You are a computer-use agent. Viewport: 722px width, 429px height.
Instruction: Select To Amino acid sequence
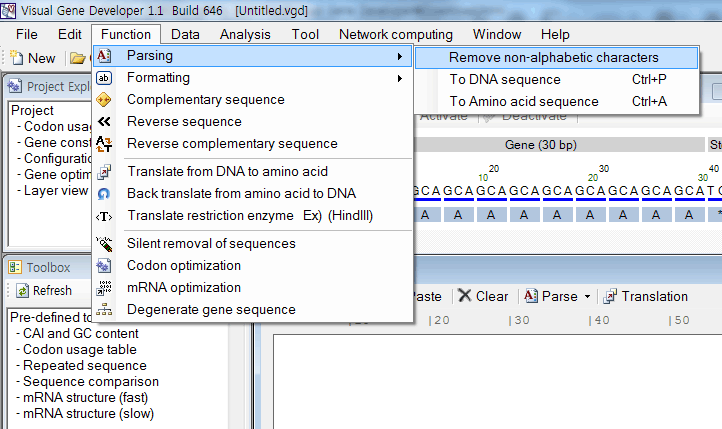524,102
